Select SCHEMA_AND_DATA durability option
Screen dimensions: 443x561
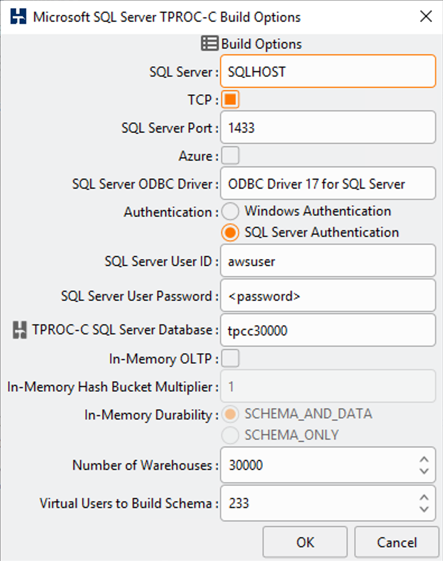(x=230, y=414)
